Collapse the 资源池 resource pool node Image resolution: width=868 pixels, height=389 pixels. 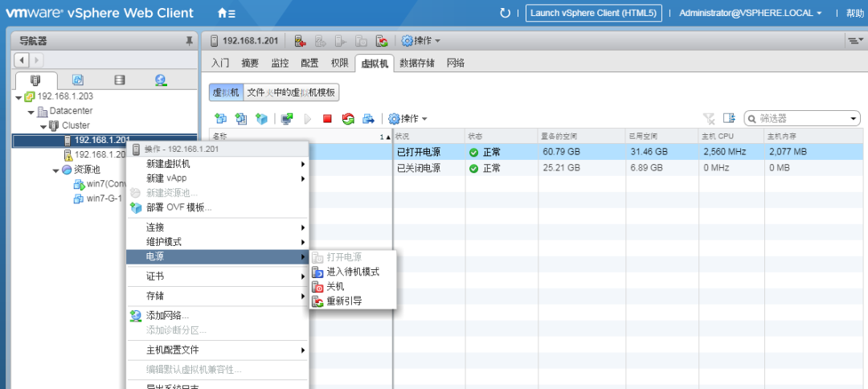pos(55,170)
